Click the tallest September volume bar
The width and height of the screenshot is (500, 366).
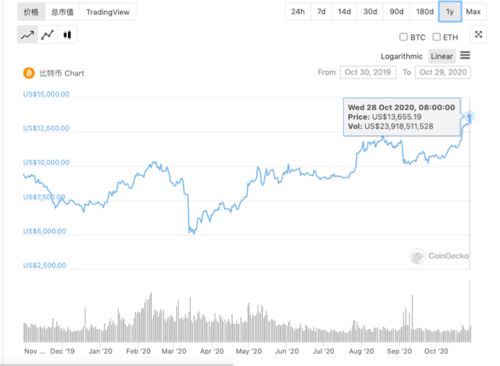412,318
